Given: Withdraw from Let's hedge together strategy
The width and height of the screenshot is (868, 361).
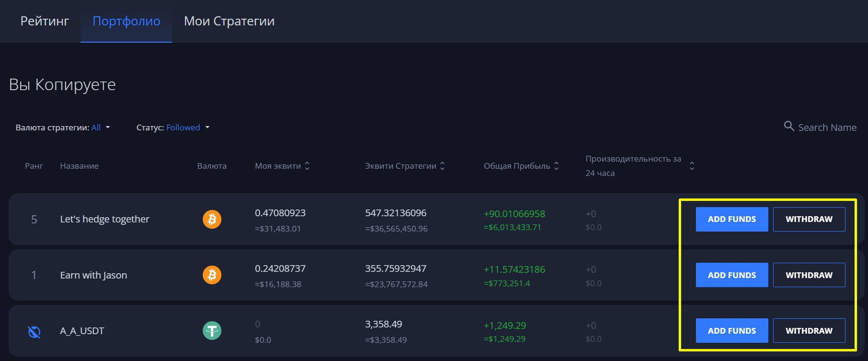Looking at the screenshot, I should pos(809,219).
